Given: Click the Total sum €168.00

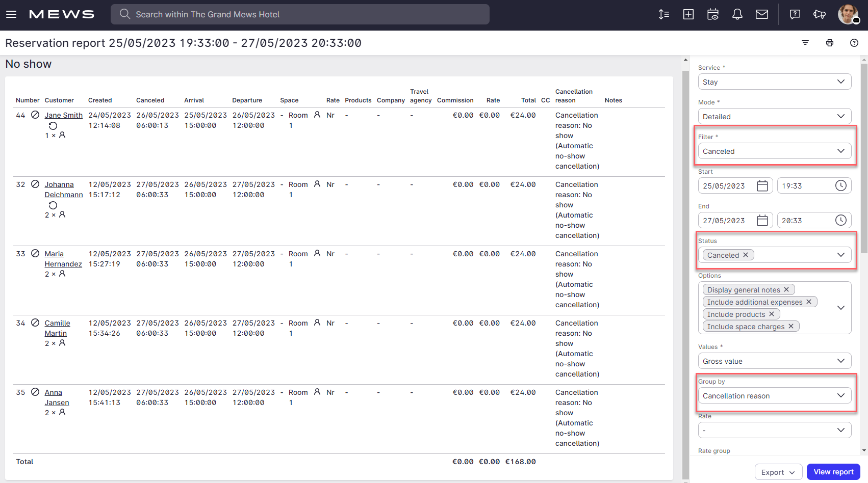Looking at the screenshot, I should click(520, 462).
